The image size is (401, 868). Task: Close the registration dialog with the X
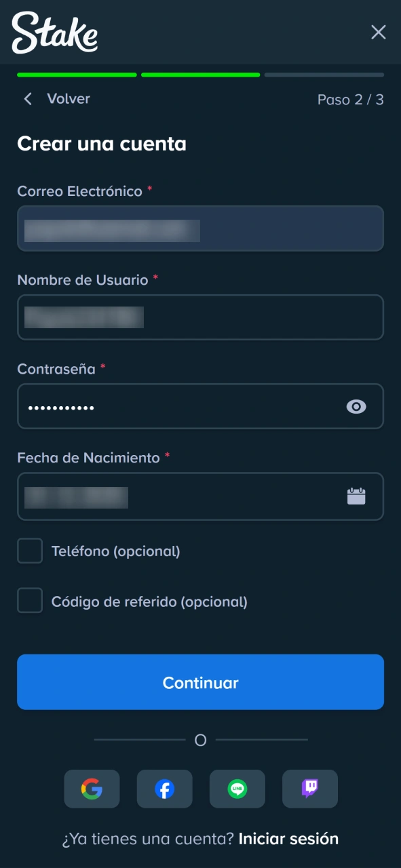378,32
